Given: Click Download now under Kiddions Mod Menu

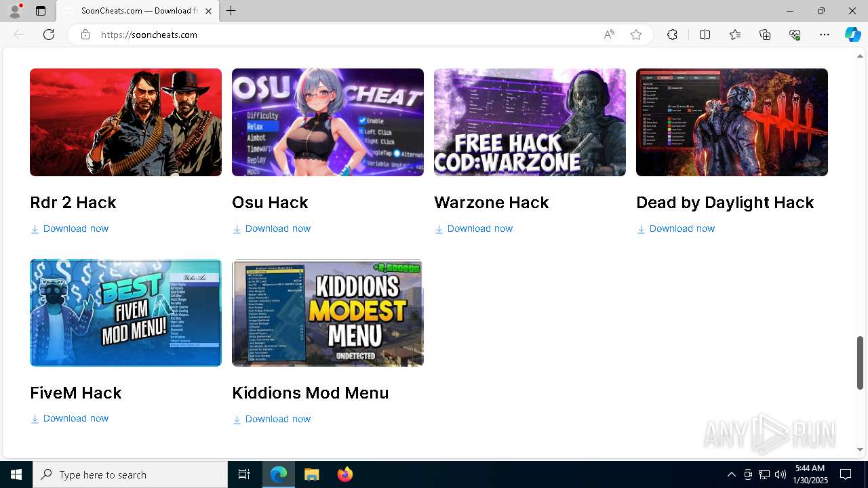Looking at the screenshot, I should pyautogui.click(x=272, y=419).
